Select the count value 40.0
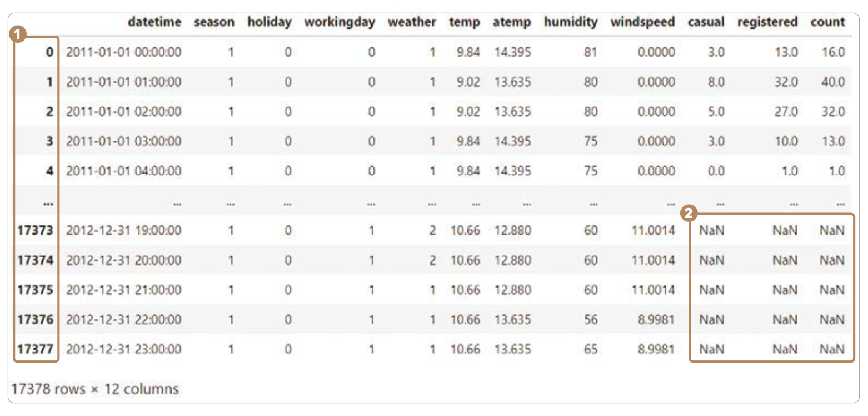Screen dimensions: 868x416 click(833, 82)
